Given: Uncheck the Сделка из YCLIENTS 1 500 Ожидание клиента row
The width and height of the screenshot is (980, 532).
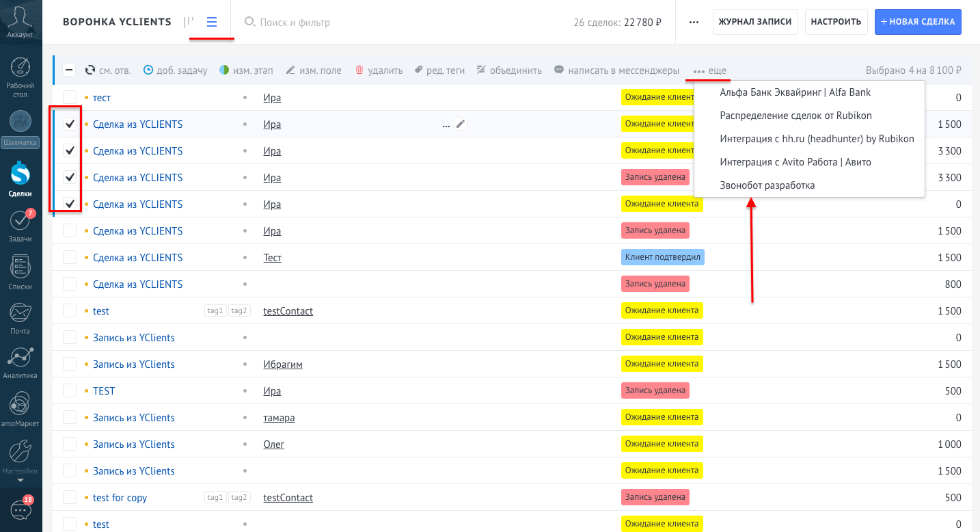Looking at the screenshot, I should tap(70, 124).
